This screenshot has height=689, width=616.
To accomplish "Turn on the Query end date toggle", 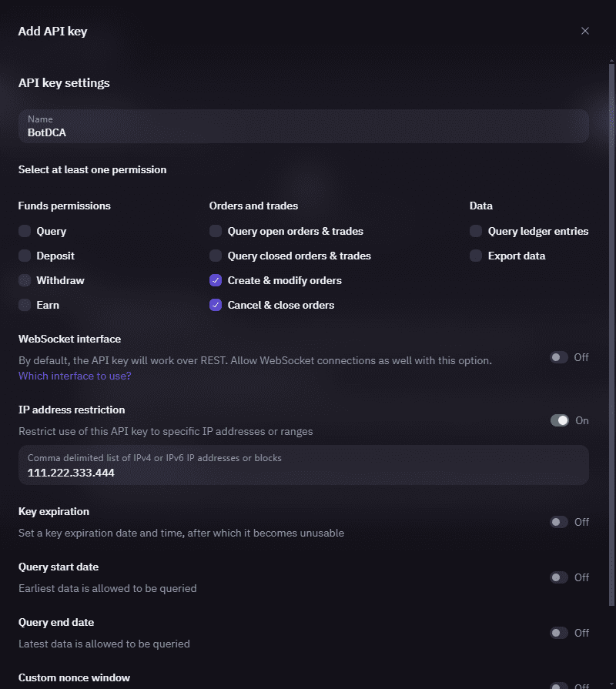I will click(559, 633).
